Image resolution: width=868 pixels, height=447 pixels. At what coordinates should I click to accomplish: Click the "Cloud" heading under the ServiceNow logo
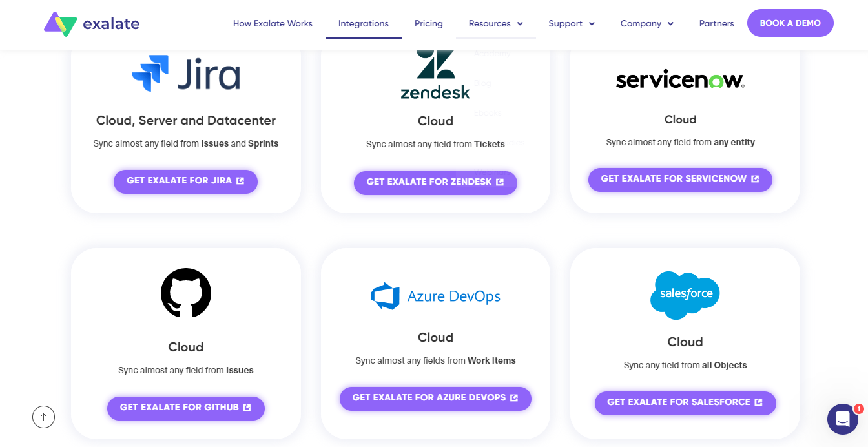[680, 120]
